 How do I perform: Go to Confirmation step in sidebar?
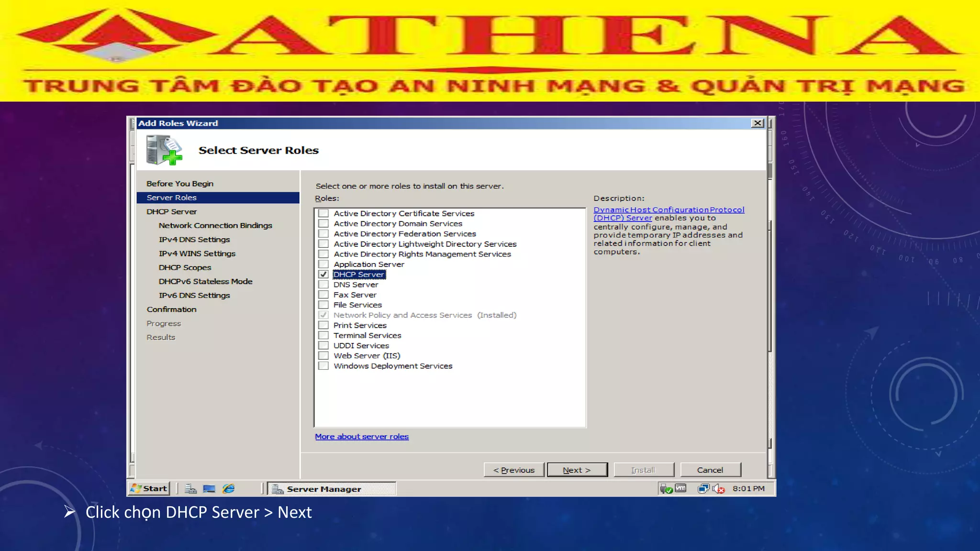[x=171, y=309]
